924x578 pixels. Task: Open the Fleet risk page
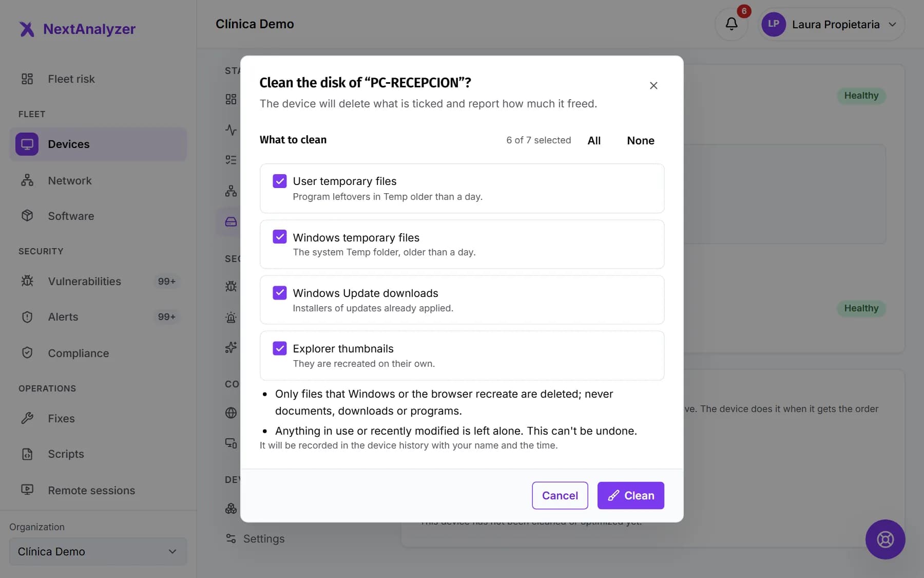coord(98,79)
